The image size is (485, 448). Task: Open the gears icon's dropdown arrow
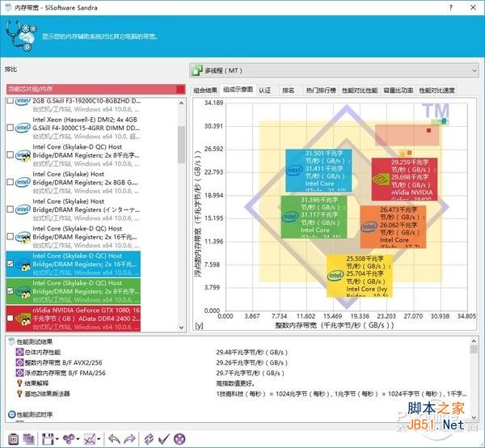pyautogui.click(x=78, y=439)
